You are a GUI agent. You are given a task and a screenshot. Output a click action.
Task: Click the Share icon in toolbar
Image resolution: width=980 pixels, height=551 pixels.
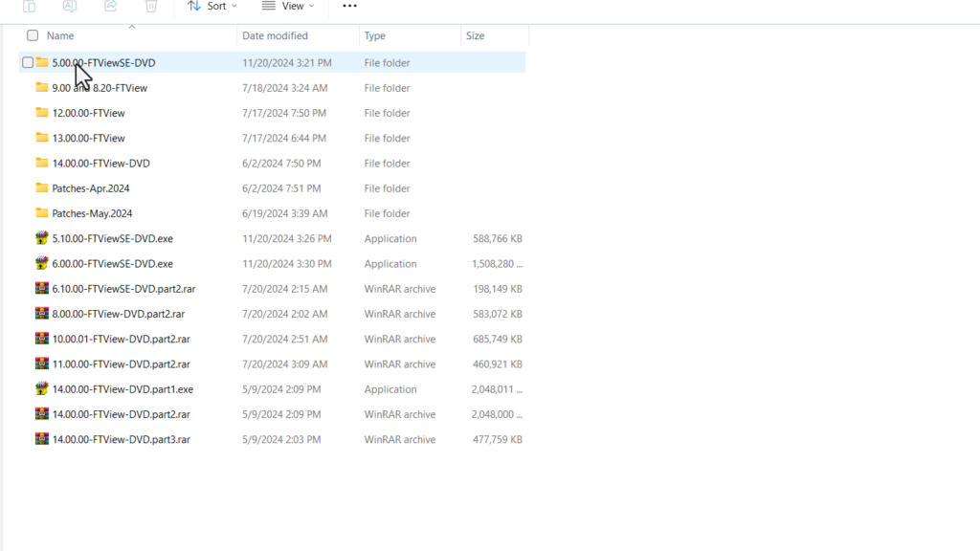click(110, 6)
